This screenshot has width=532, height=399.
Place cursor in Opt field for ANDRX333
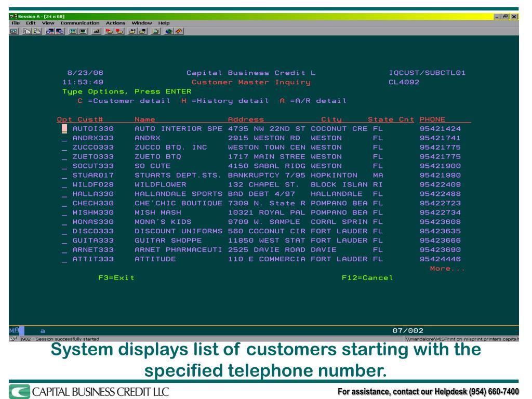click(x=64, y=138)
